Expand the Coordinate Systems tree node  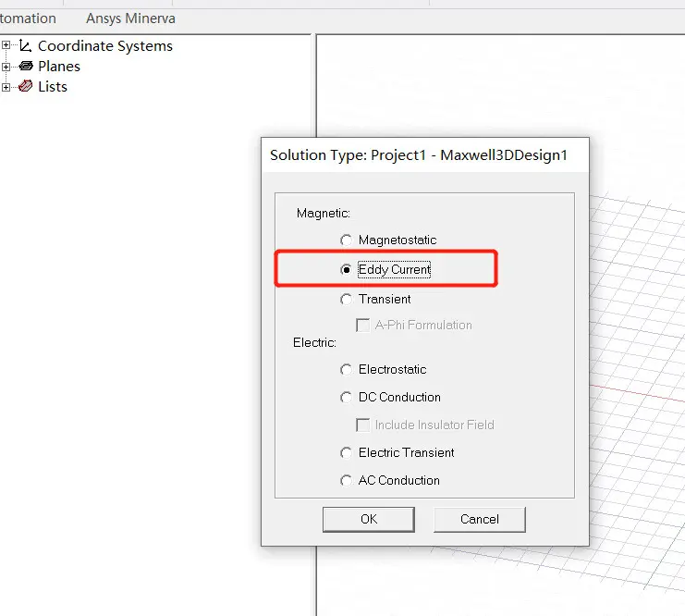point(6,45)
